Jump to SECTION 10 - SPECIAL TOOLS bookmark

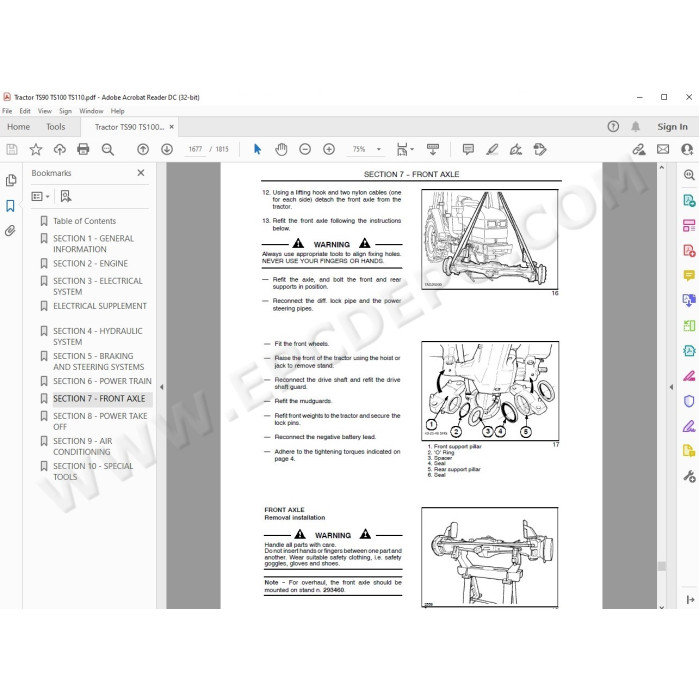coord(93,471)
